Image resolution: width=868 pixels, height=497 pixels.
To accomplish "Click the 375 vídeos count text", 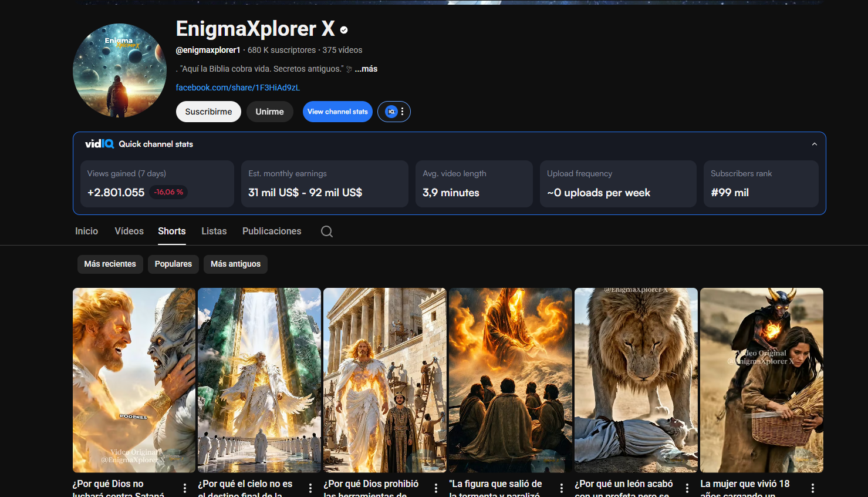I will [342, 50].
